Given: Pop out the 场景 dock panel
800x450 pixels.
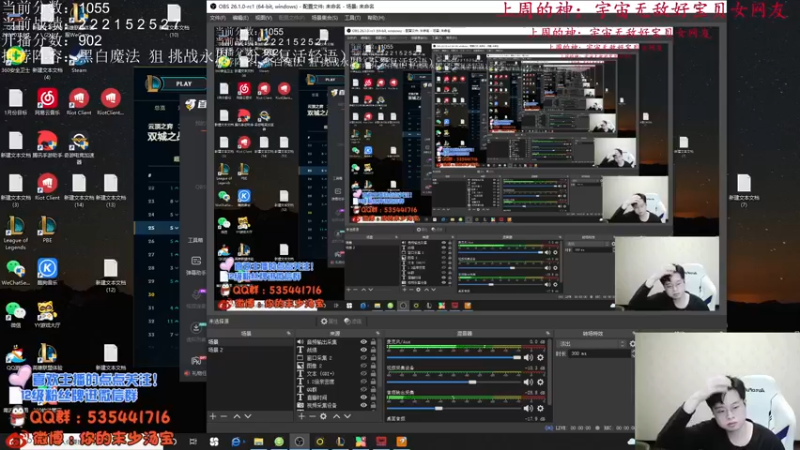Looking at the screenshot, I should [x=288, y=333].
